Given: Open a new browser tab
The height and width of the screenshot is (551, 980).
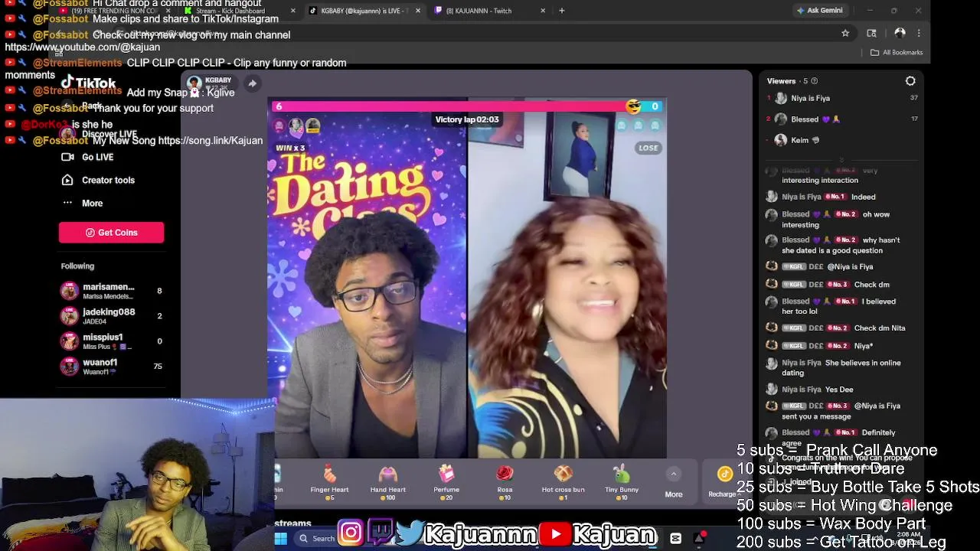Looking at the screenshot, I should 562,11.
